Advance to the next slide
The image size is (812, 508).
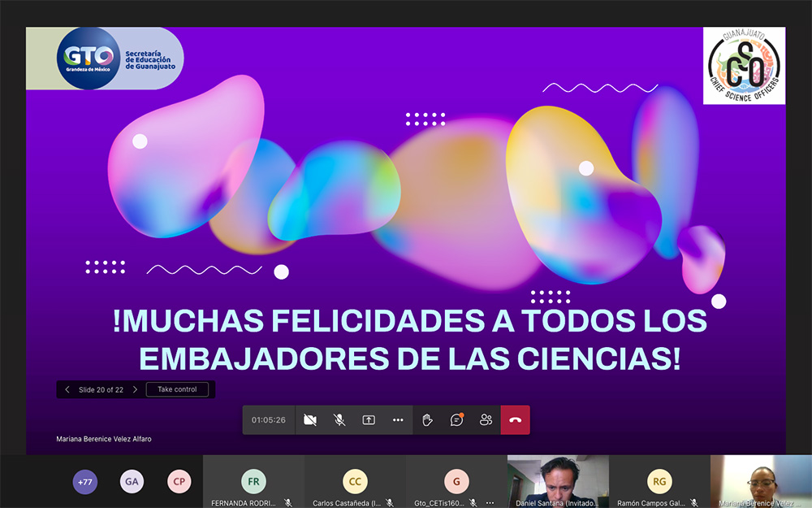coord(135,389)
